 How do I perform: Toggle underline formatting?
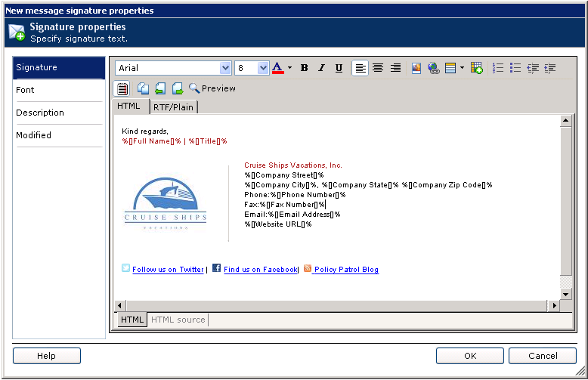339,68
